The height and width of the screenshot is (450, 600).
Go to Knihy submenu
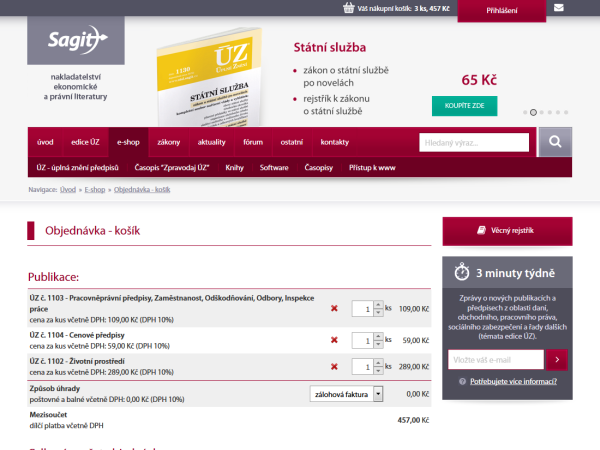pyautogui.click(x=235, y=168)
